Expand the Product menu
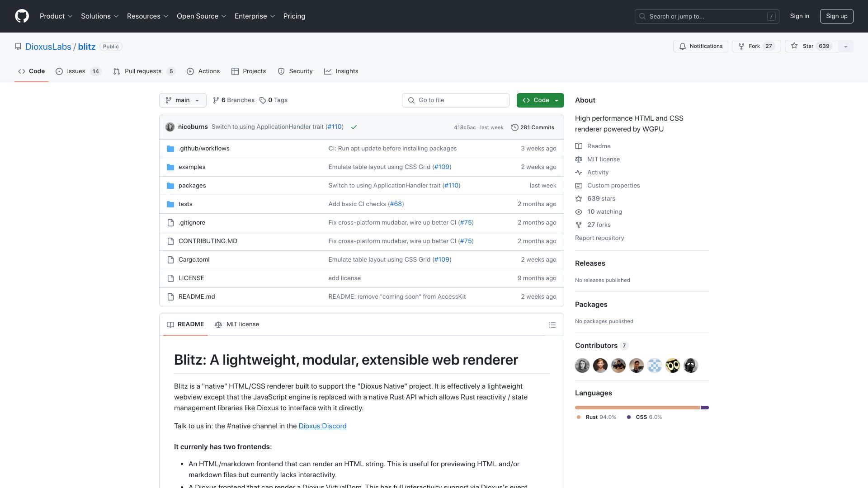 56,16
